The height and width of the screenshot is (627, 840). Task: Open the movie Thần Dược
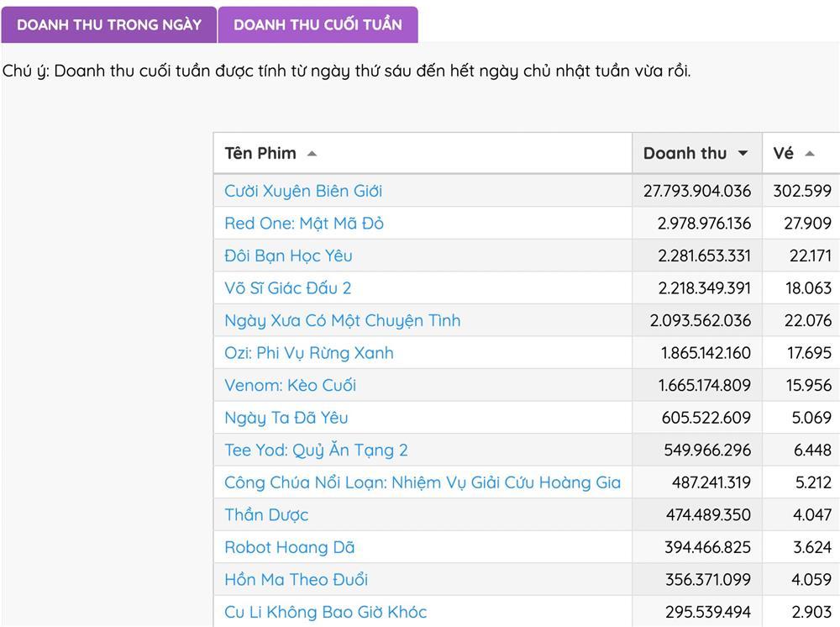coord(265,514)
